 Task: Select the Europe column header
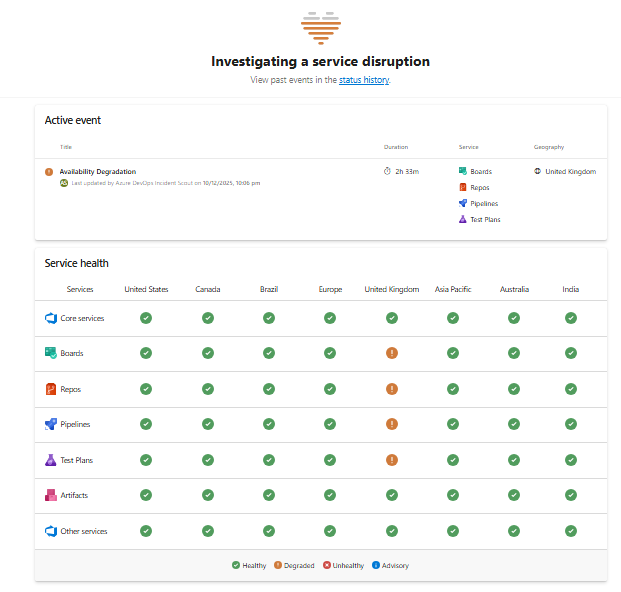tap(330, 289)
